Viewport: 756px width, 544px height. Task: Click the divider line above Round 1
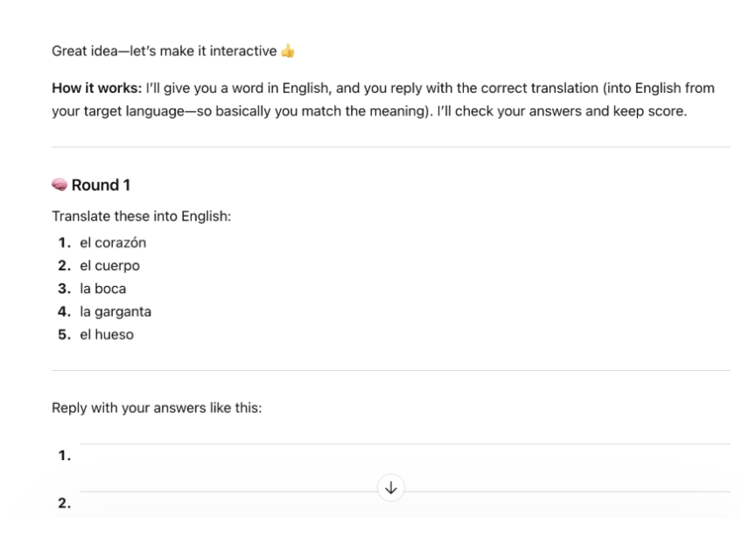tap(391, 147)
